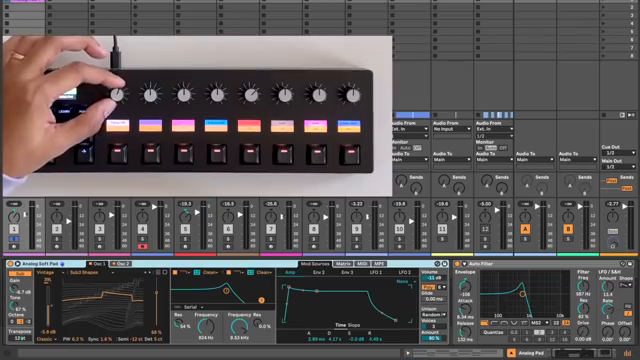Set track 12 monitor to In
The image size is (640, 360).
(x=480, y=148)
